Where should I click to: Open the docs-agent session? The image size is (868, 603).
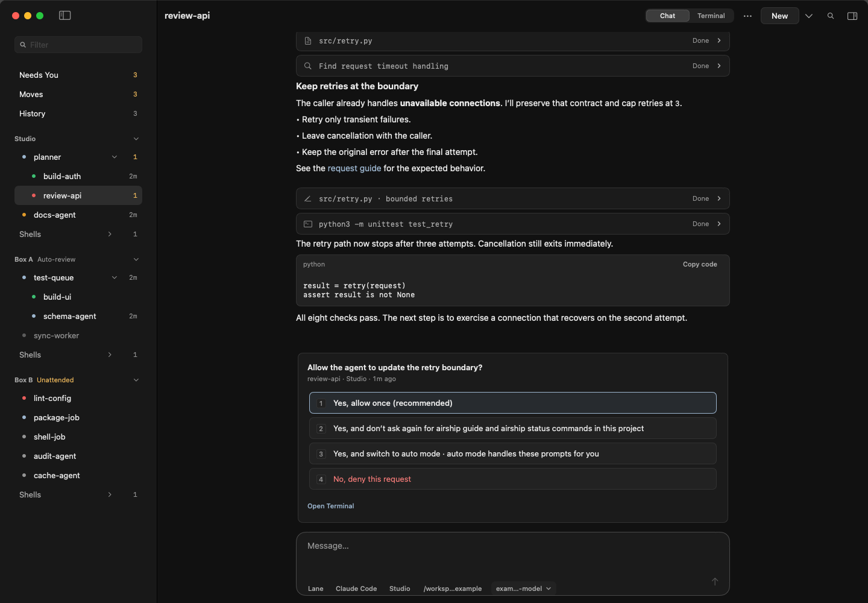(x=78, y=215)
